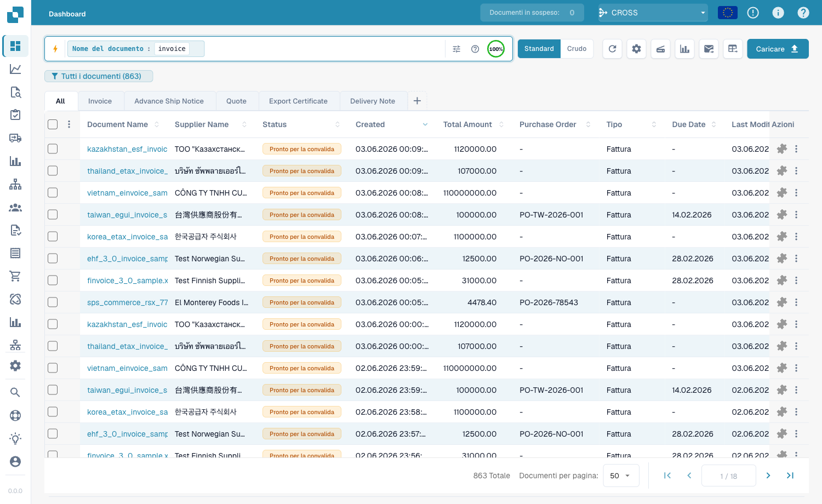Open the bar chart statistics icon
Image resolution: width=822 pixels, height=504 pixels.
point(684,49)
